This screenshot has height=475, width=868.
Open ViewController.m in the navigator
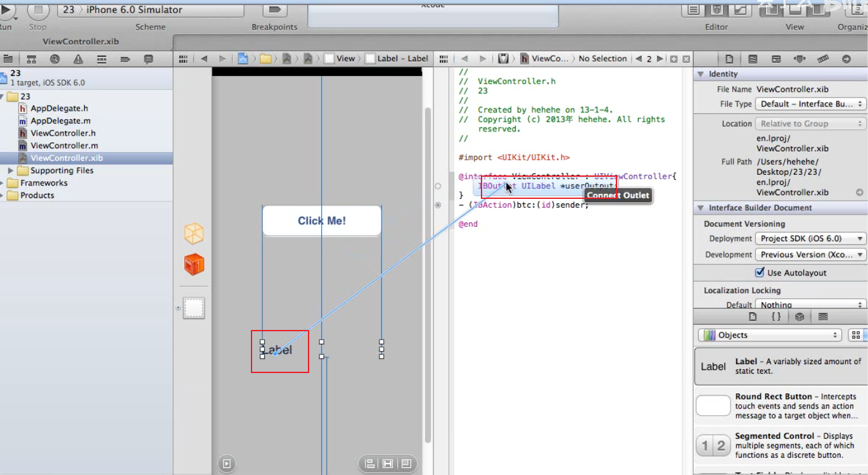click(x=64, y=146)
